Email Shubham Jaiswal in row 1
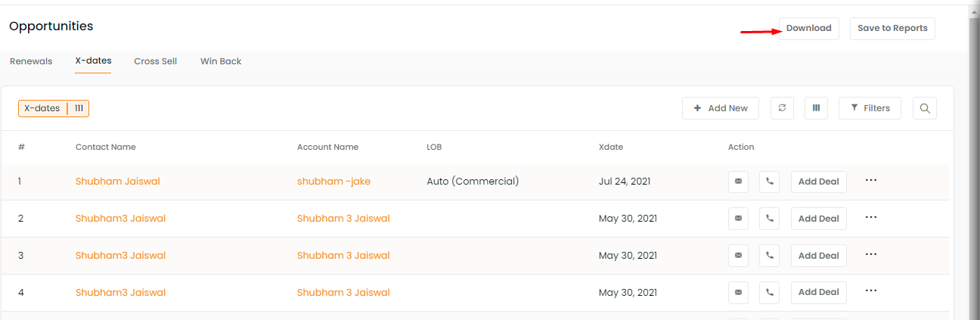The width and height of the screenshot is (980, 320). click(738, 182)
